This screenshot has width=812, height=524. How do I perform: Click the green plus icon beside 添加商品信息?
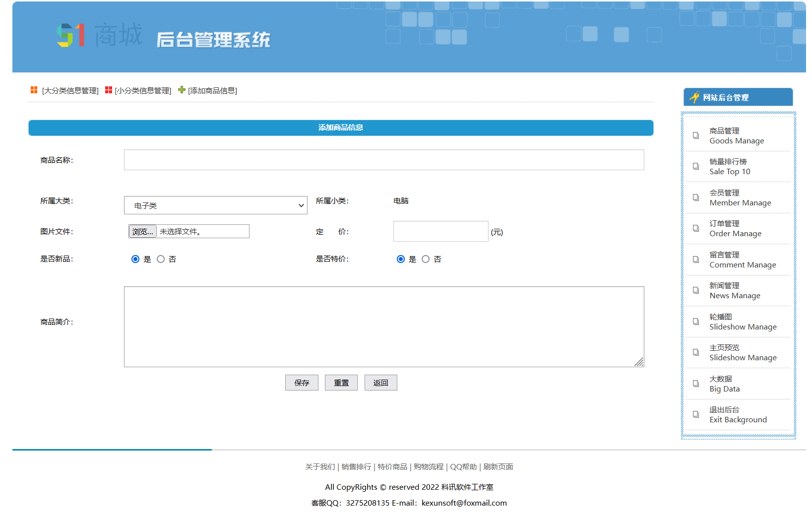coord(182,90)
